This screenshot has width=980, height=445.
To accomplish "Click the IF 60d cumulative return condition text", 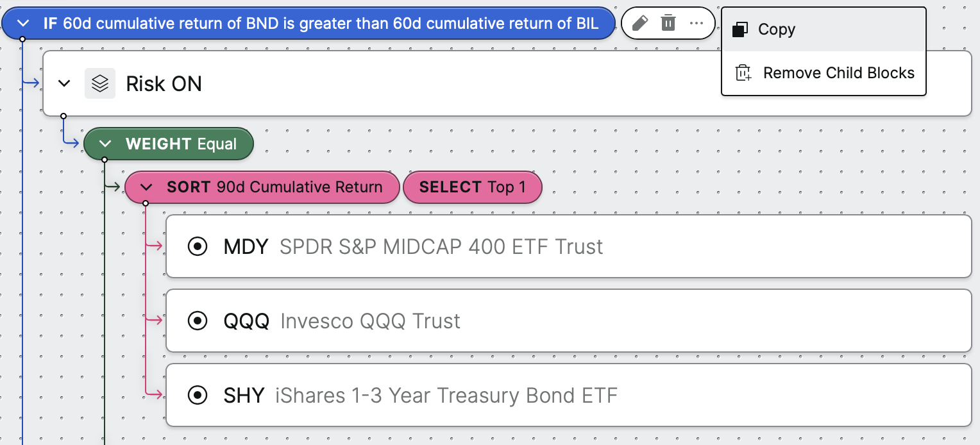I will tap(321, 24).
